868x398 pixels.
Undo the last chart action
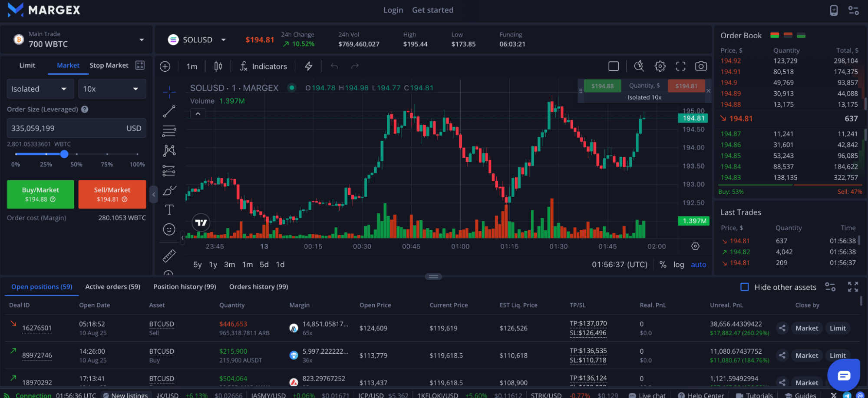pos(334,66)
